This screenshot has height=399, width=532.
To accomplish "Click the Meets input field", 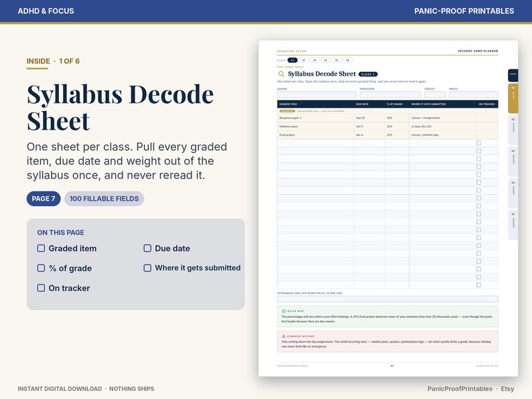I will coord(474,94).
